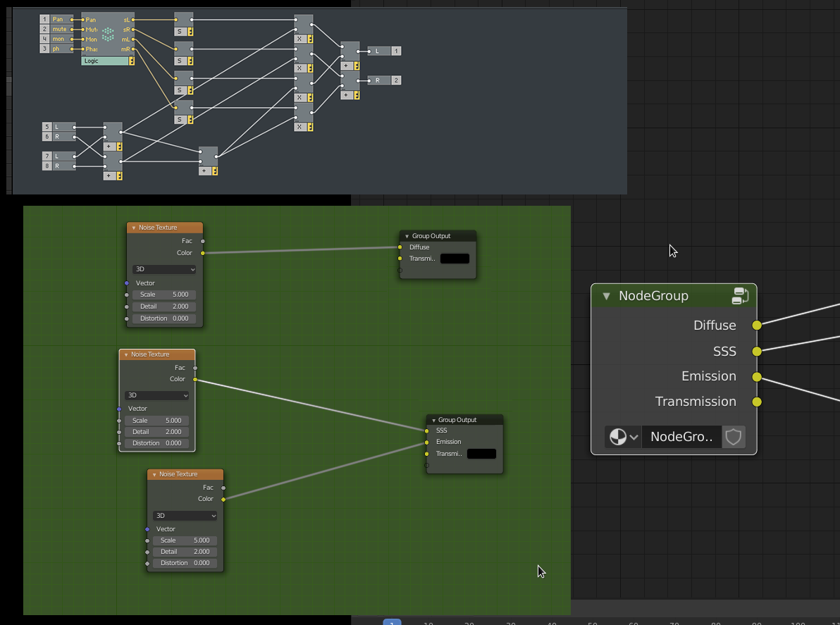
Task: Click Fac socket on selected Noise Texture node
Action: [195, 368]
